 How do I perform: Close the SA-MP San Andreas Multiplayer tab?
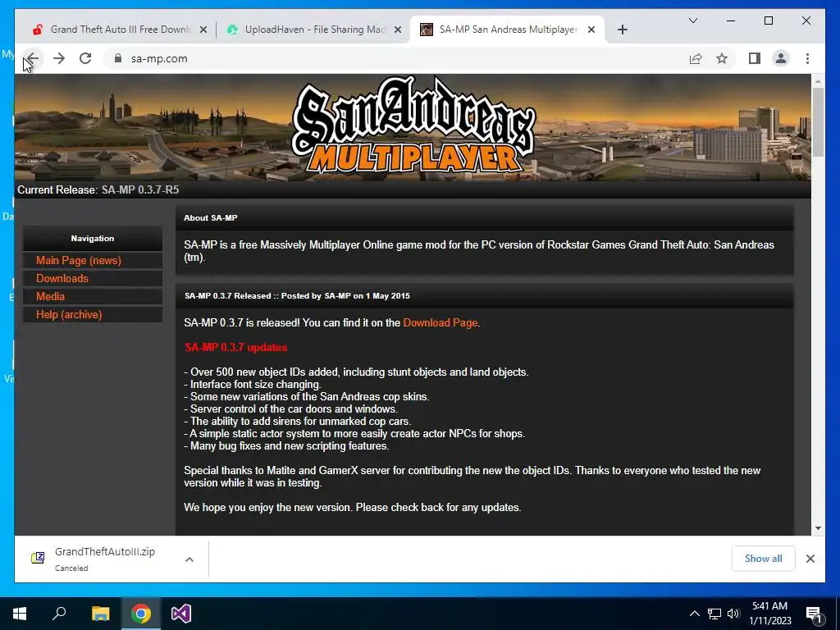(x=591, y=30)
